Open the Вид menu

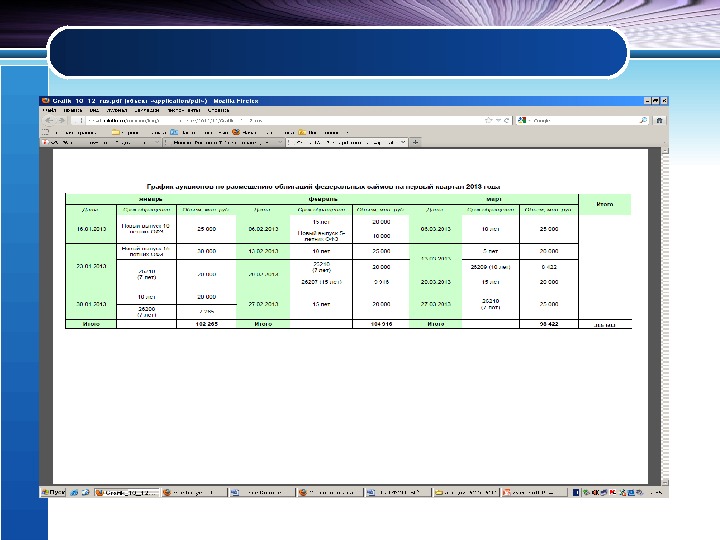pos(94,110)
